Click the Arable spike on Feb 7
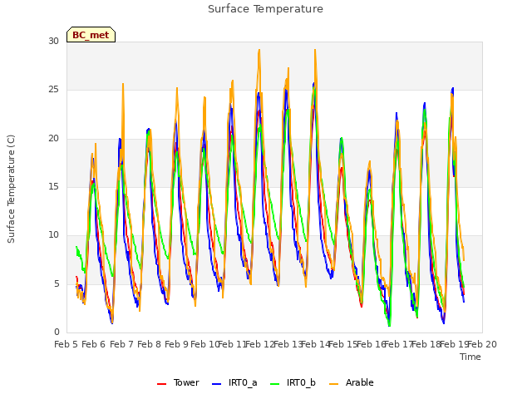Image resolution: width=532 pixels, height=399 pixels. tap(123, 84)
